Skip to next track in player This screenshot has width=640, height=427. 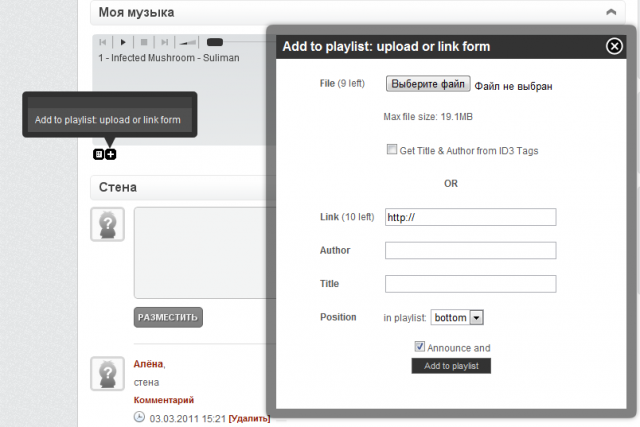(x=164, y=42)
